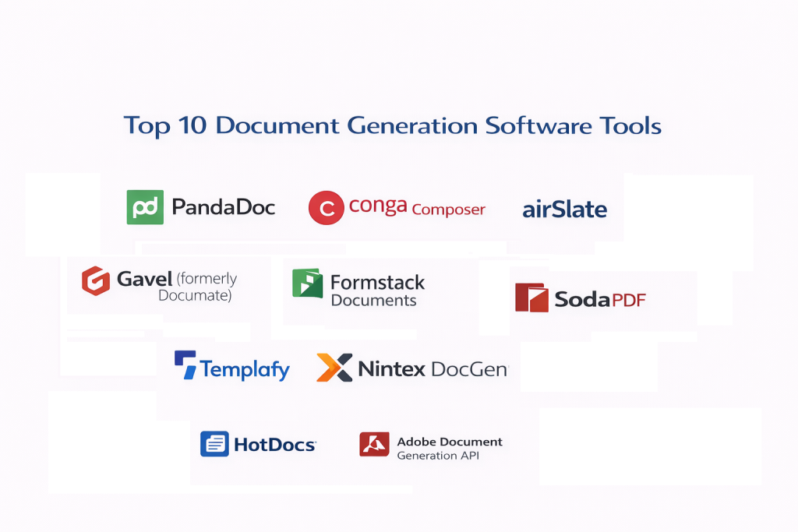Select the HotDocs name text

tap(274, 445)
